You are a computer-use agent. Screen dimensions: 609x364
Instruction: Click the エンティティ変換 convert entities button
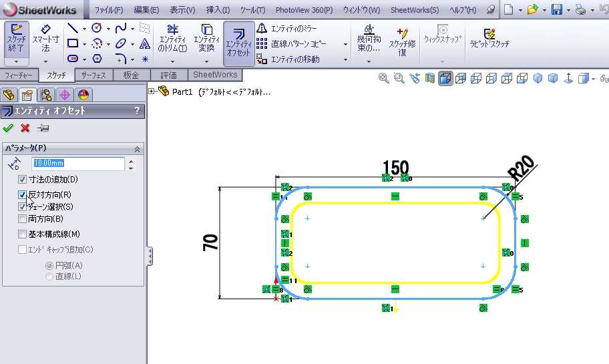pos(207,39)
